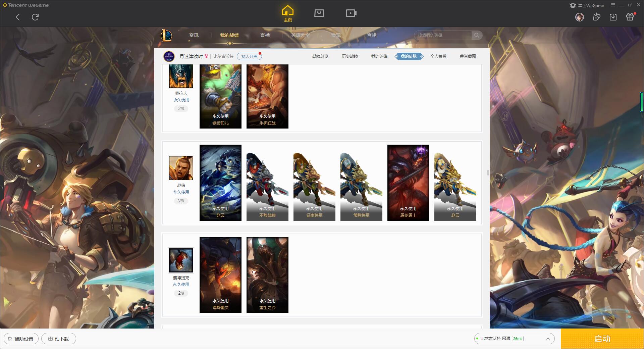Open 历史战绩 sub-tab

point(350,56)
